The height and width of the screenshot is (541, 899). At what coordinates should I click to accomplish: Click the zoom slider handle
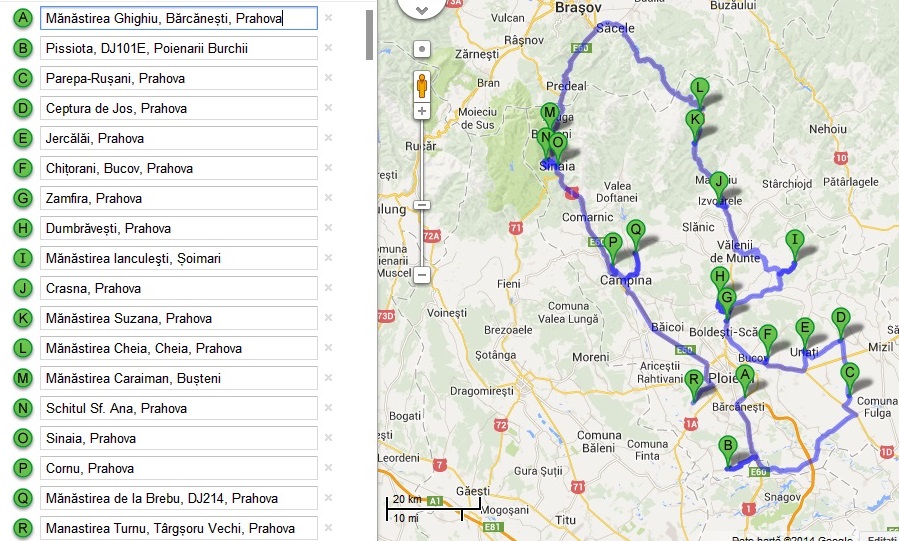422,204
